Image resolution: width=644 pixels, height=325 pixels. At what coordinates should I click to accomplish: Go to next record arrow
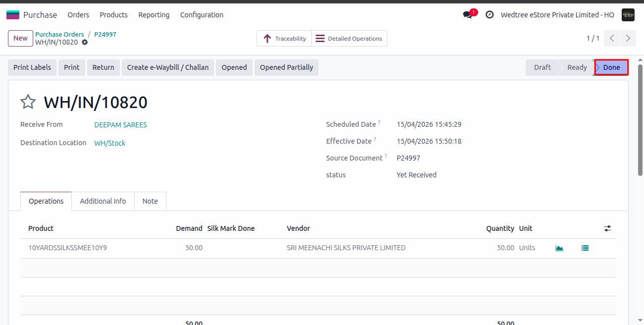628,38
